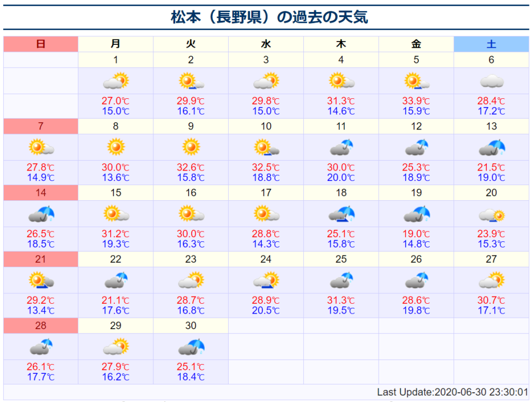The width and height of the screenshot is (532, 402).
Task: Click the weather icon for June 24
Action: [x=266, y=280]
